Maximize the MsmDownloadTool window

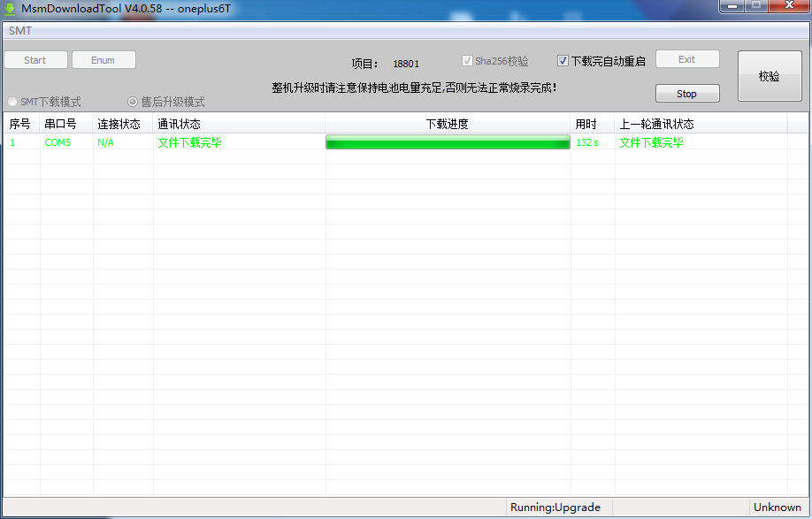point(756,5)
